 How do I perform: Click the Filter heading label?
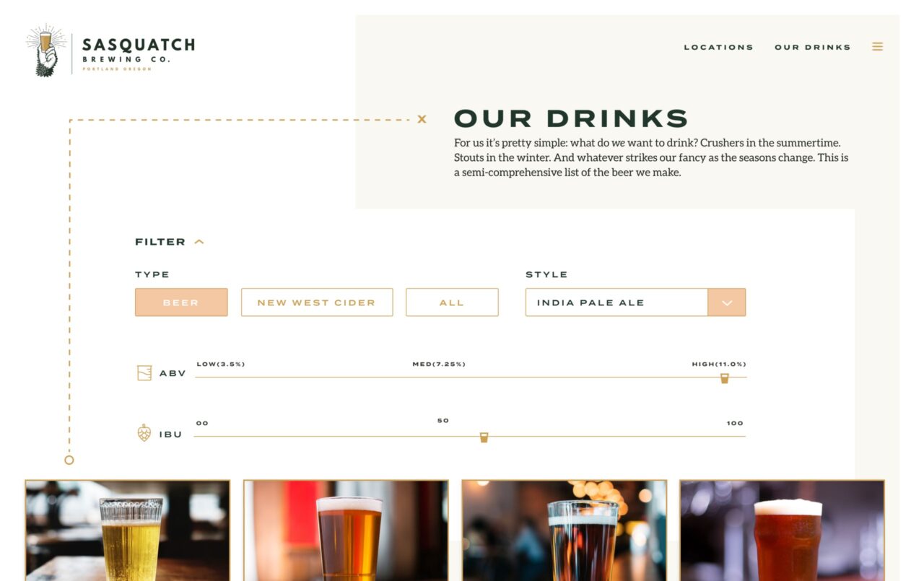tap(160, 242)
